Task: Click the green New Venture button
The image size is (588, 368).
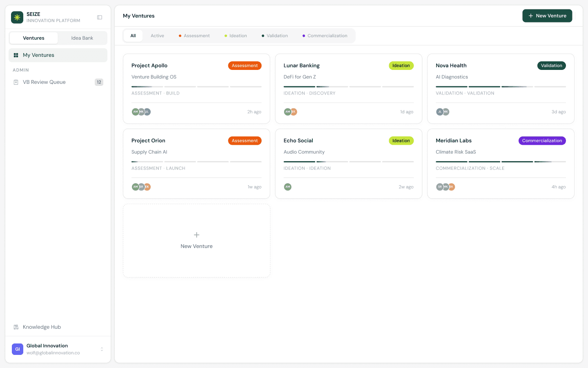Action: 547,16
